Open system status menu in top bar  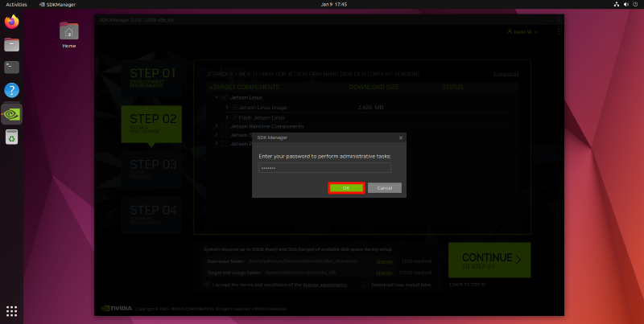pyautogui.click(x=626, y=4)
